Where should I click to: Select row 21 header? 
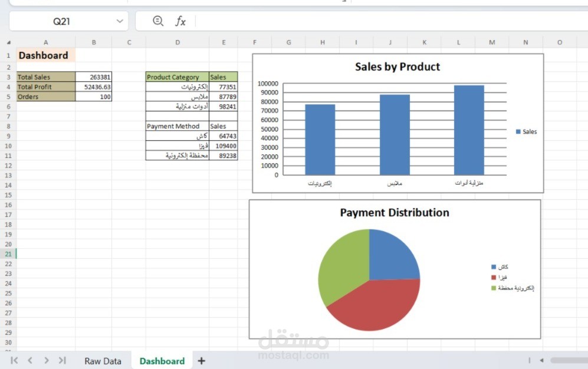point(8,254)
